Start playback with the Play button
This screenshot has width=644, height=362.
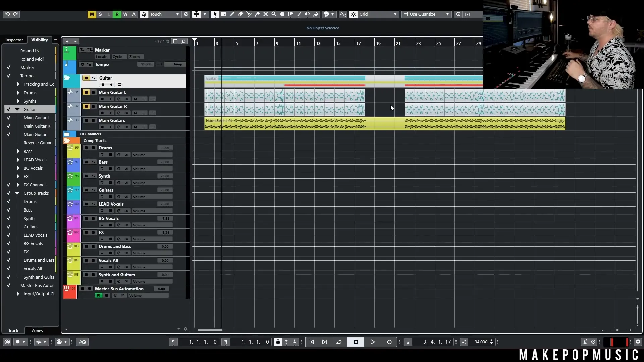pos(372,342)
